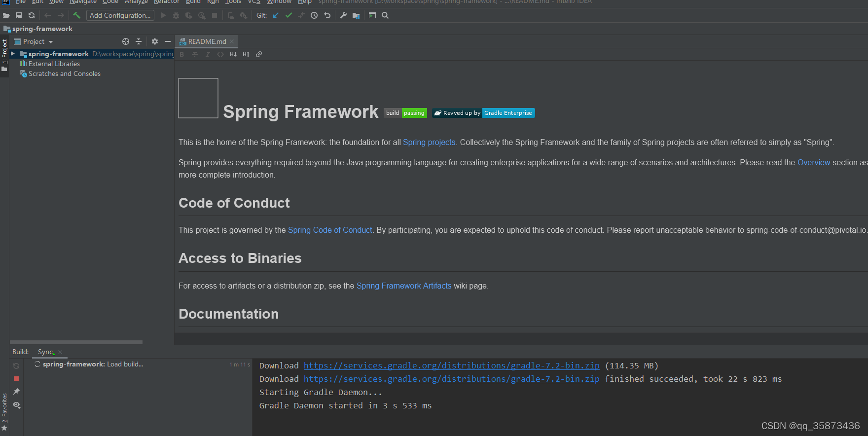Open the Window menu
Screen dimensions: 868x436
coord(279,2)
